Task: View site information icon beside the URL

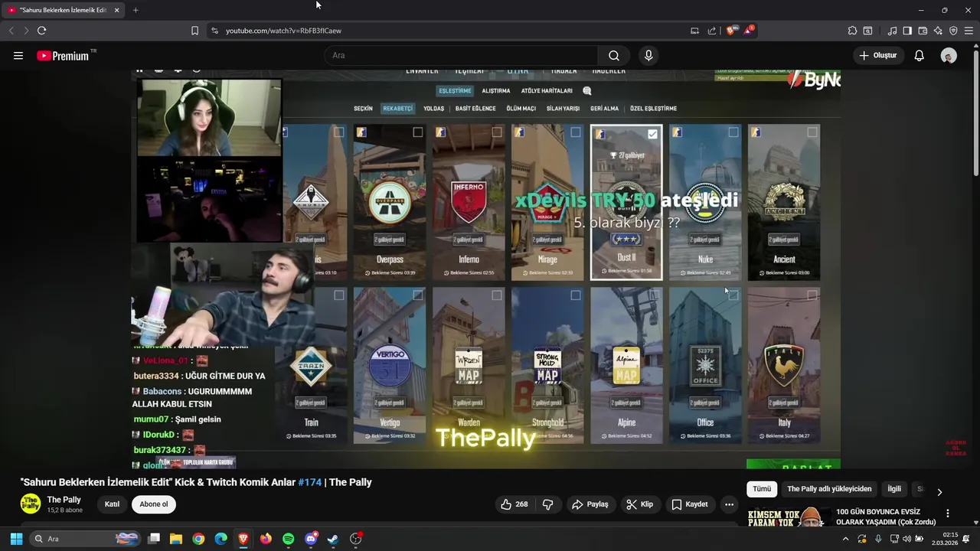Action: [214, 31]
